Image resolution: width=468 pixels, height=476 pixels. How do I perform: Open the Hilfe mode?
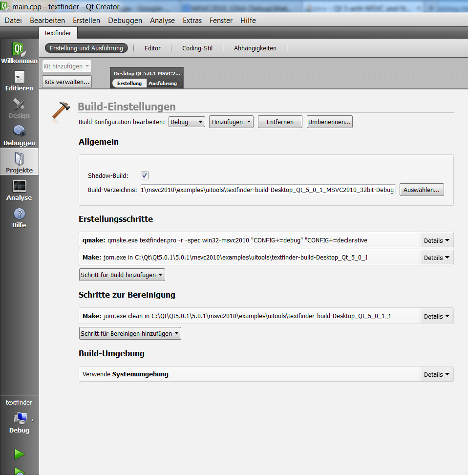click(x=19, y=217)
